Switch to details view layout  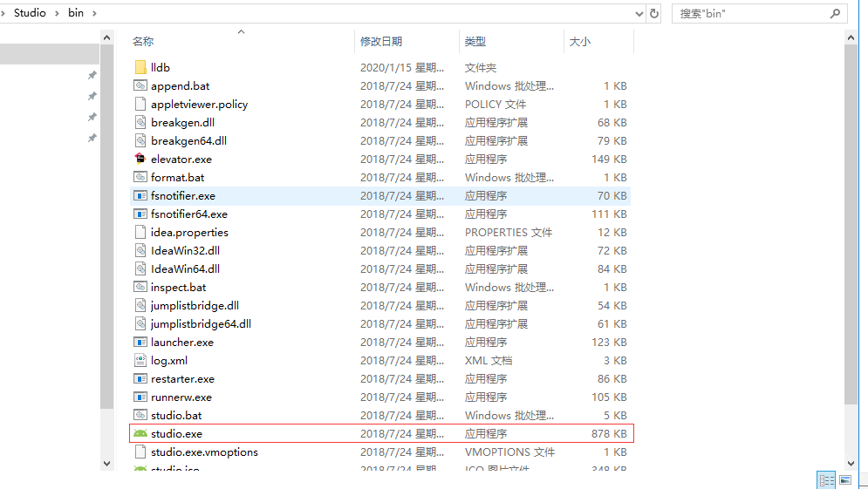click(x=826, y=480)
